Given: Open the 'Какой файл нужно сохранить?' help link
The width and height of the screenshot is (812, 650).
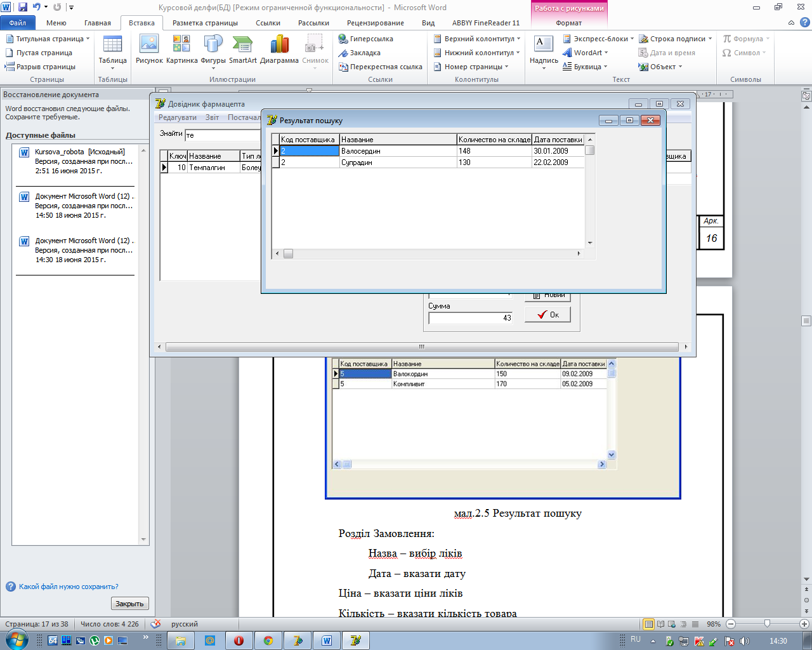Looking at the screenshot, I should pos(69,587).
